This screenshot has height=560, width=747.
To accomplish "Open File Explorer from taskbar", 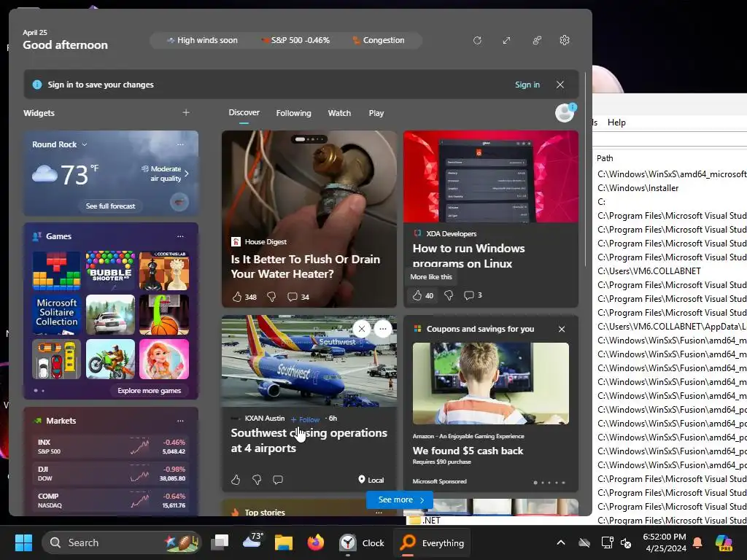I will [x=284, y=542].
